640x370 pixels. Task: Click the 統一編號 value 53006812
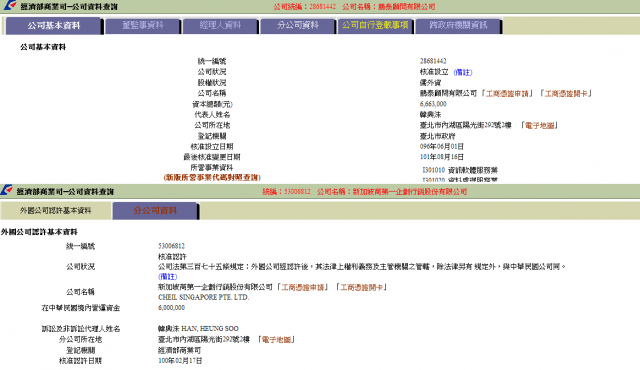coord(171,246)
